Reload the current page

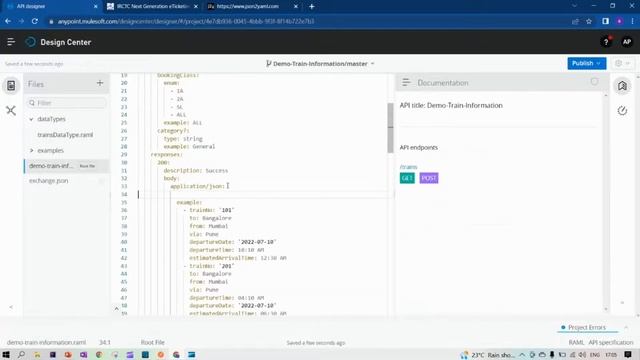click(35, 21)
